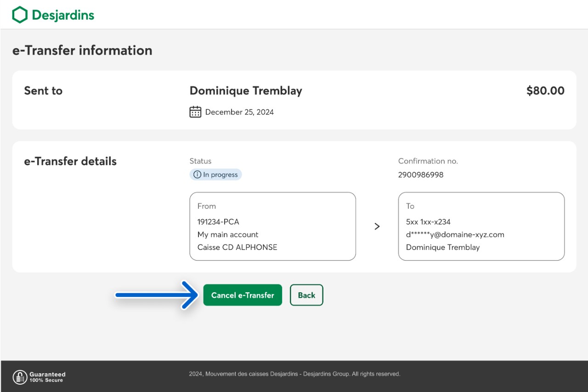The height and width of the screenshot is (392, 588).
Task: Click the $80.00 transfer amount
Action: point(545,91)
